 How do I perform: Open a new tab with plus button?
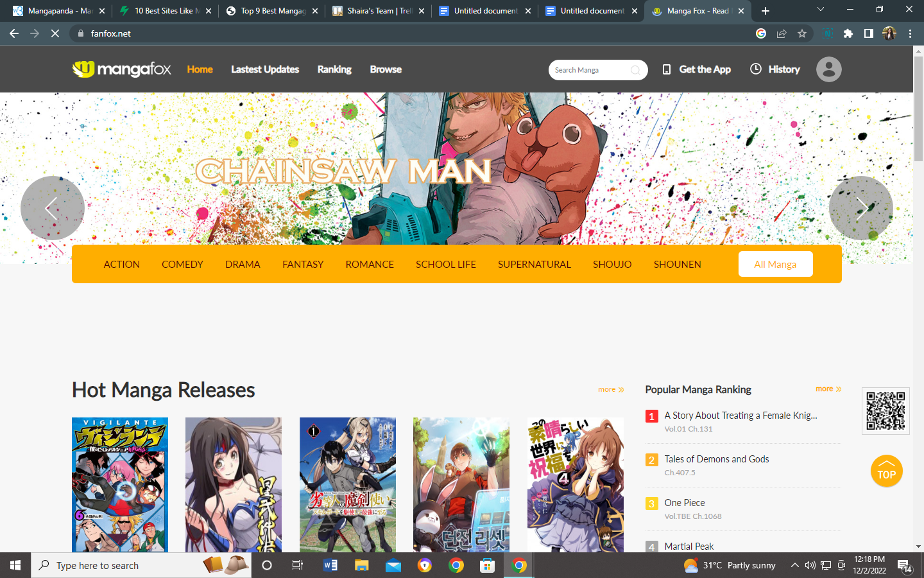765,11
